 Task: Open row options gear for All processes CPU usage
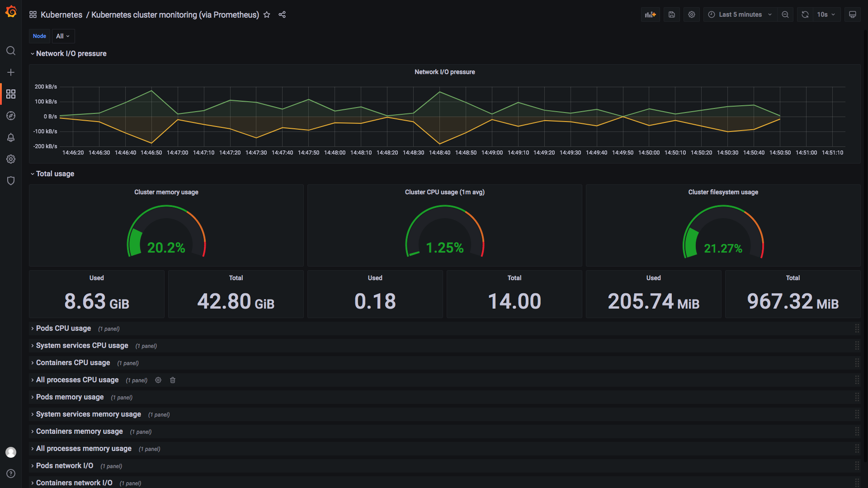[x=158, y=380]
